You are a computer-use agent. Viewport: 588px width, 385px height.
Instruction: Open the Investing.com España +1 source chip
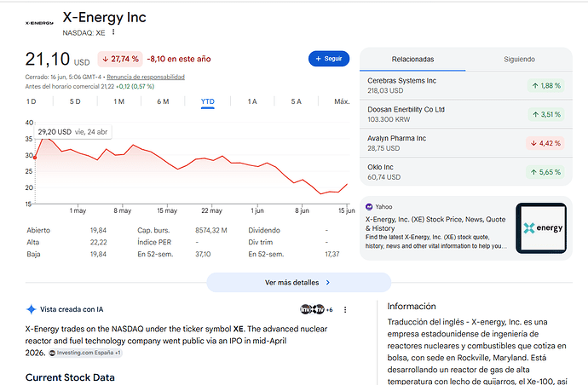85,353
